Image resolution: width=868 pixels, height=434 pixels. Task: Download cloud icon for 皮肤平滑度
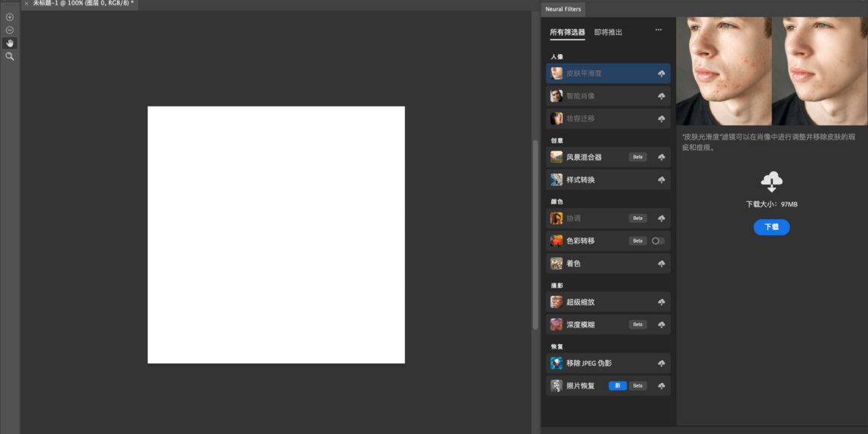click(x=661, y=74)
